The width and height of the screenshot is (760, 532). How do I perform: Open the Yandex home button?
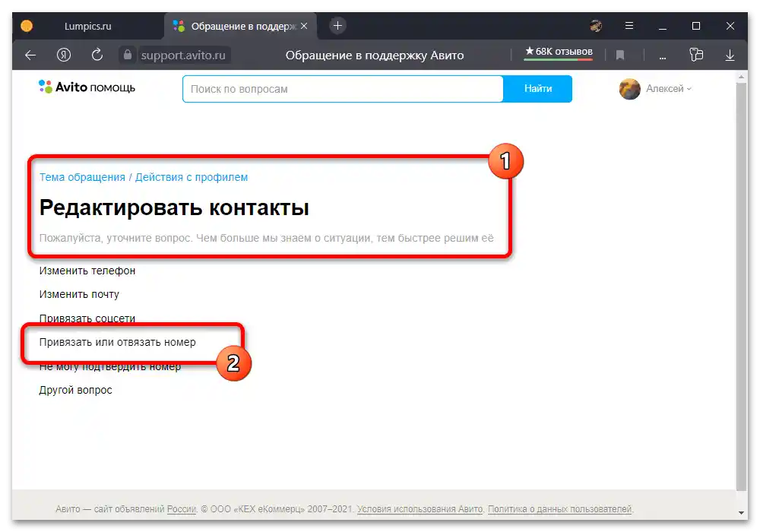[64, 55]
